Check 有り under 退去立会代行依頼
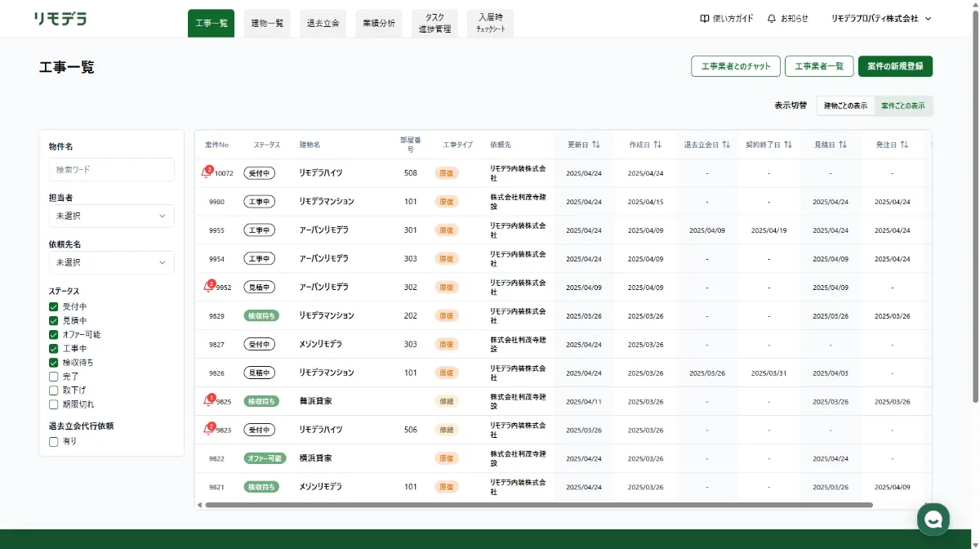Image resolution: width=980 pixels, height=549 pixels. pyautogui.click(x=54, y=442)
